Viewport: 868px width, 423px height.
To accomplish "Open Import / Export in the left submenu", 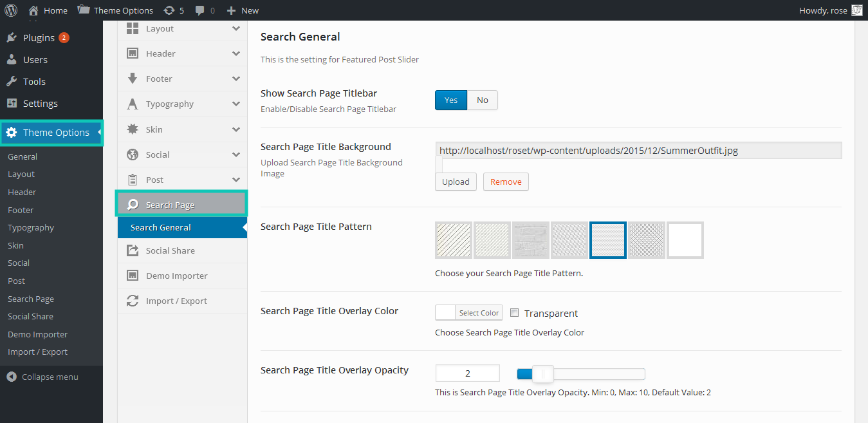I will [x=37, y=352].
